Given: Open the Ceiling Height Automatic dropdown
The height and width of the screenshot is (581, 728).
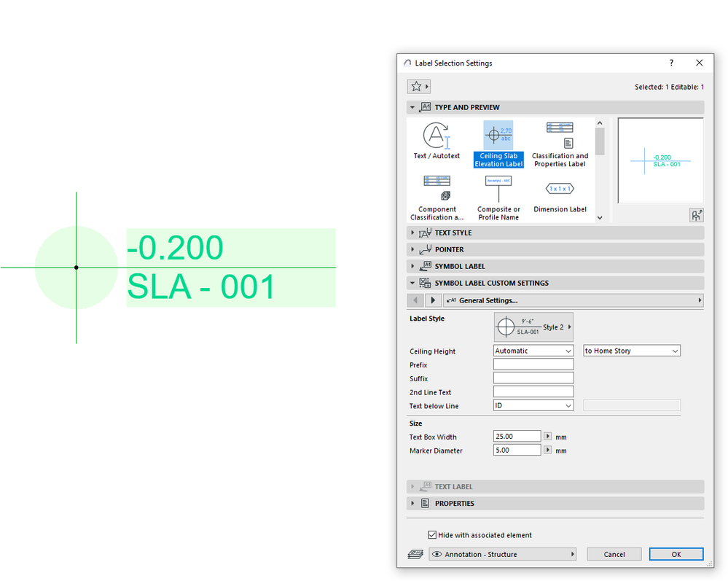Looking at the screenshot, I should tap(533, 351).
